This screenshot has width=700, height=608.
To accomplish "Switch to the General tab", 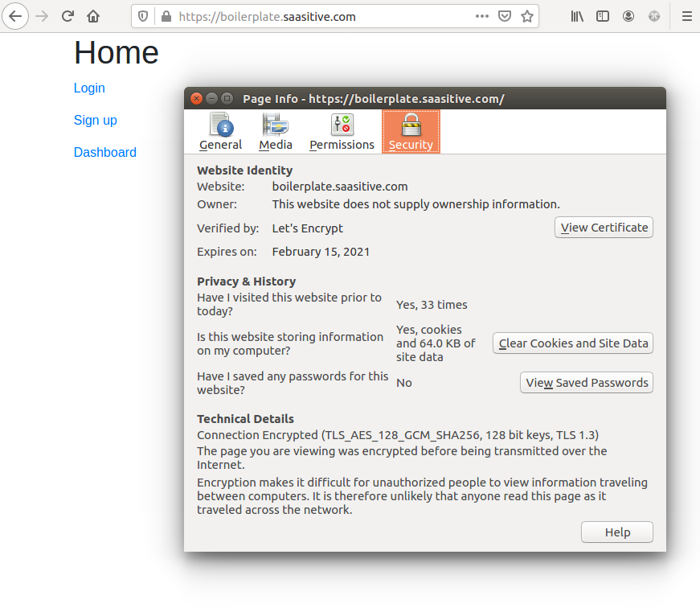I will (x=220, y=132).
